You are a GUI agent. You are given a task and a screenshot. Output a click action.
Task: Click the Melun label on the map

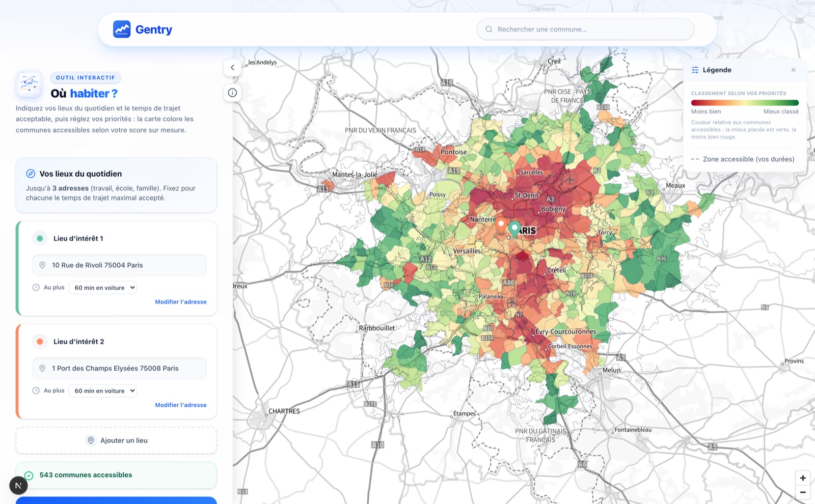click(612, 370)
